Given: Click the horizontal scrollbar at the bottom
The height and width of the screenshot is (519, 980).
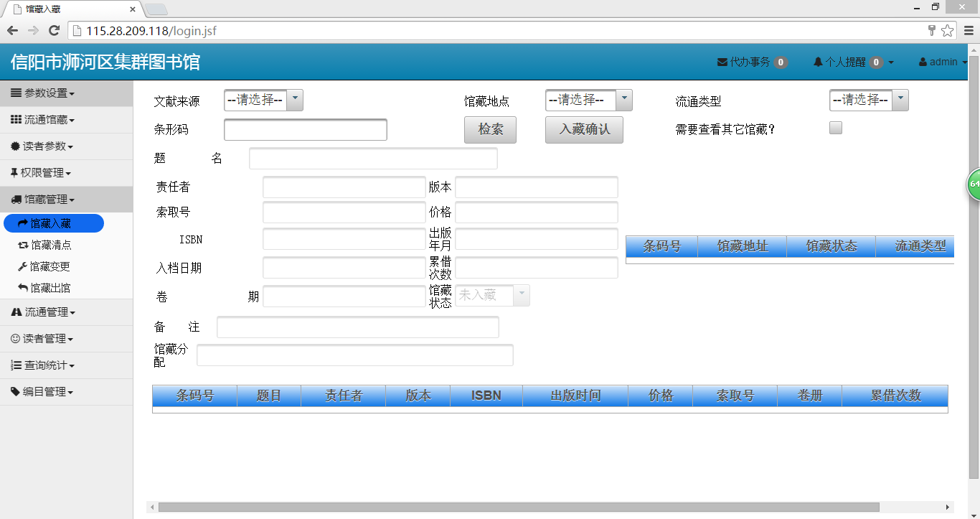Looking at the screenshot, I should 518,507.
